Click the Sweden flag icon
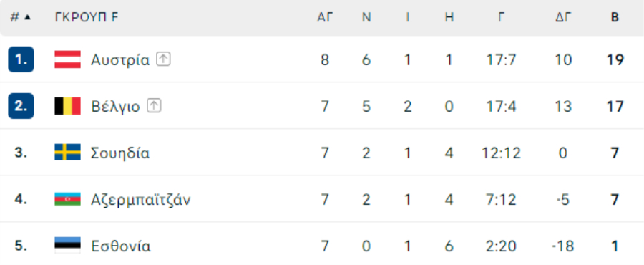This screenshot has height=265, width=644. pyautogui.click(x=68, y=153)
